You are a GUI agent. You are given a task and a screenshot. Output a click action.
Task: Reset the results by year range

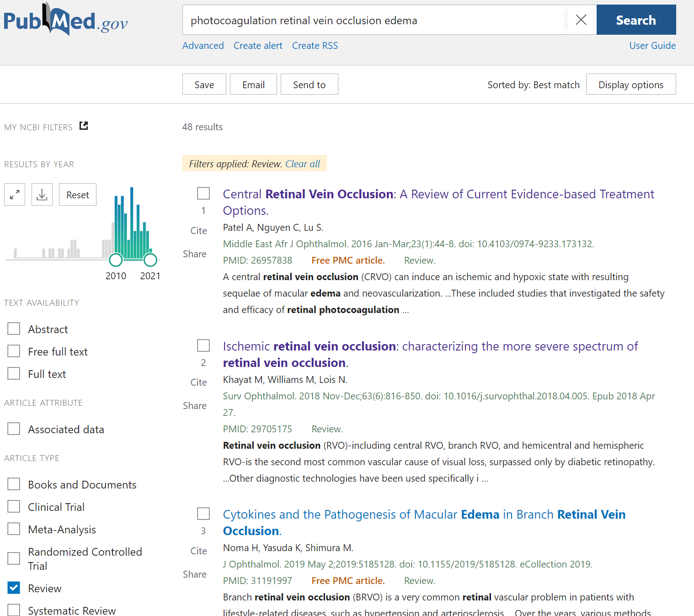click(78, 195)
